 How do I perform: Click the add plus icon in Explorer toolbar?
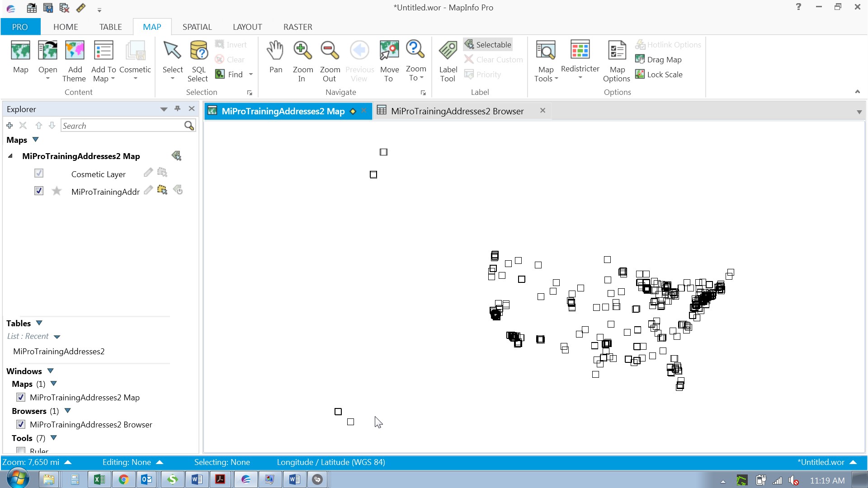pyautogui.click(x=9, y=125)
